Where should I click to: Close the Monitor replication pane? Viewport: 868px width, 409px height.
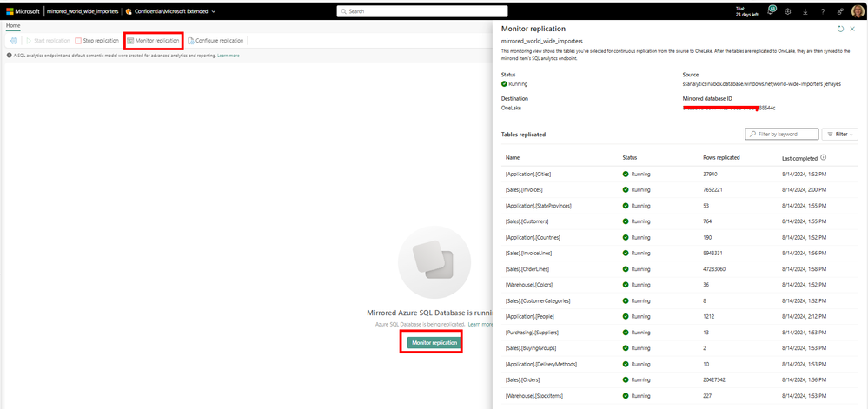pyautogui.click(x=852, y=29)
